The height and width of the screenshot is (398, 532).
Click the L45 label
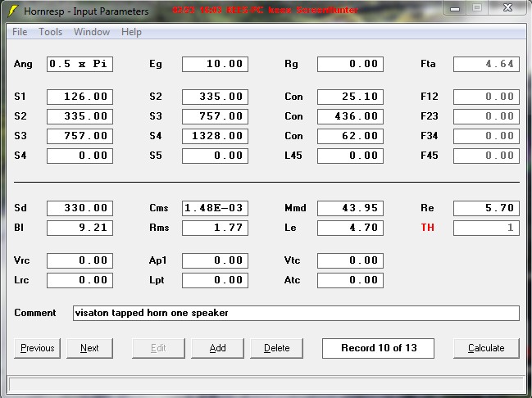pyautogui.click(x=293, y=156)
